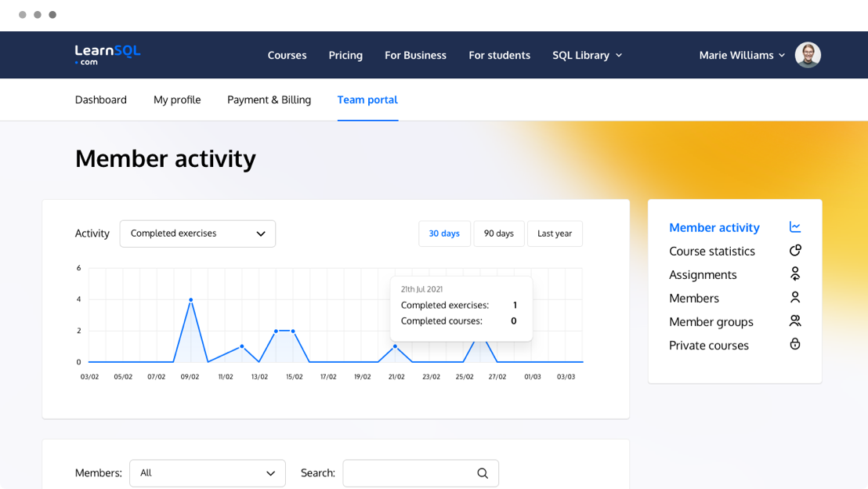Click the Member groups people icon
The width and height of the screenshot is (868, 489).
tap(795, 321)
